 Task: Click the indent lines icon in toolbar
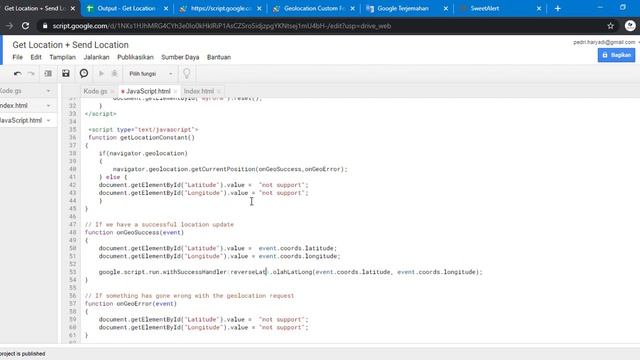pos(48,73)
